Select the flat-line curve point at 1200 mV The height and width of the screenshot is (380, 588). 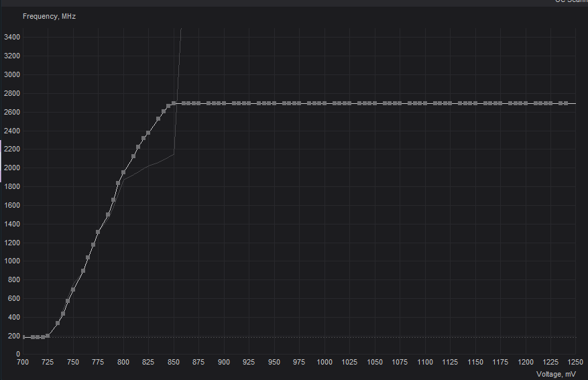(x=526, y=104)
